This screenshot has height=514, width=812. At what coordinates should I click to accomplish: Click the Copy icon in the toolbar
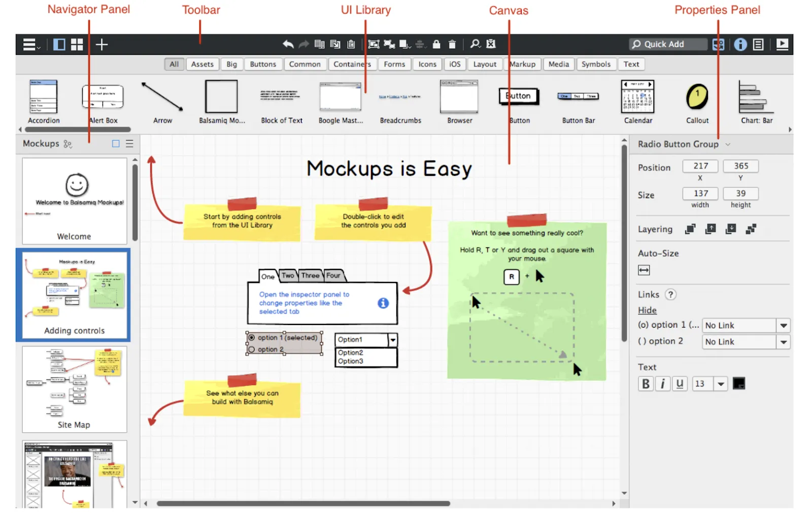point(319,44)
